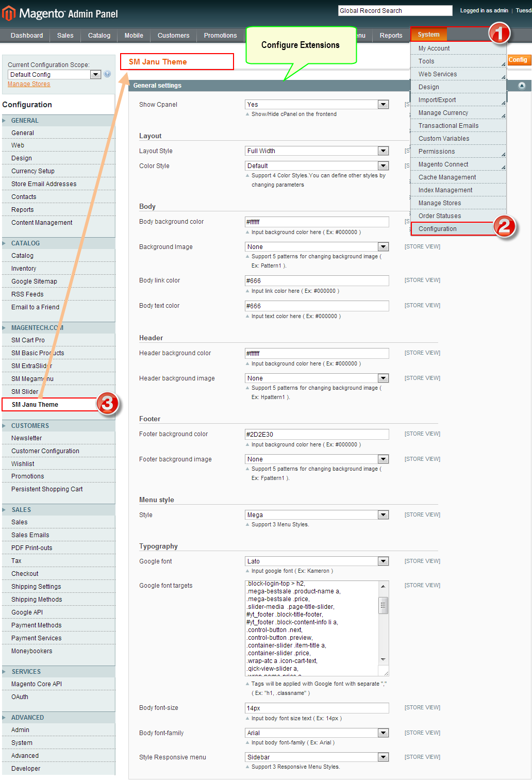Open the Header background image dropdown
This screenshot has height=780, width=532.
317,378
